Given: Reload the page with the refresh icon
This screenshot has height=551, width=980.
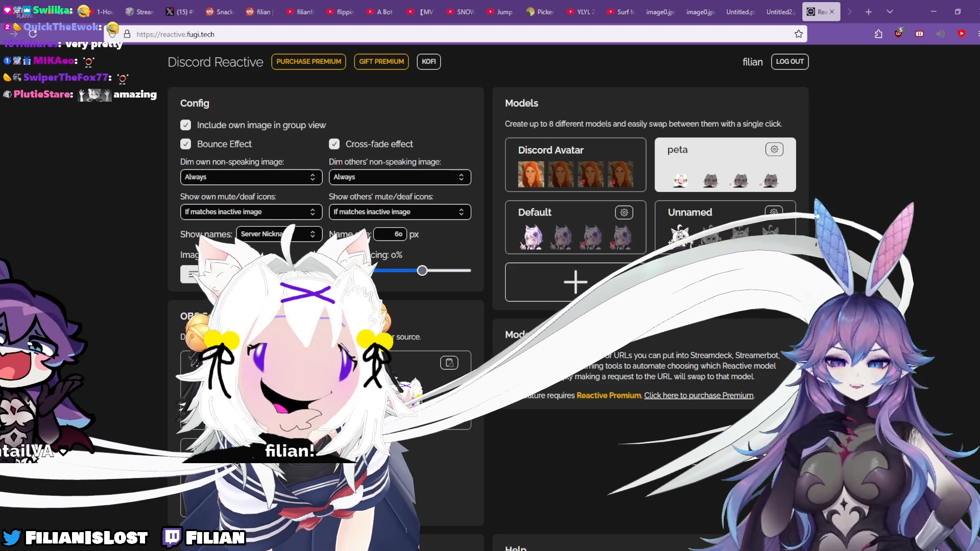Looking at the screenshot, I should [x=33, y=34].
